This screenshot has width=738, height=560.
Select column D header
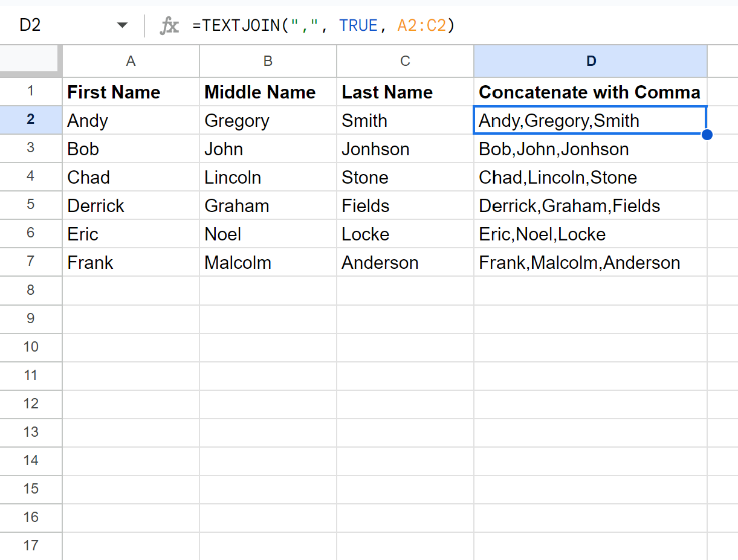tap(591, 61)
